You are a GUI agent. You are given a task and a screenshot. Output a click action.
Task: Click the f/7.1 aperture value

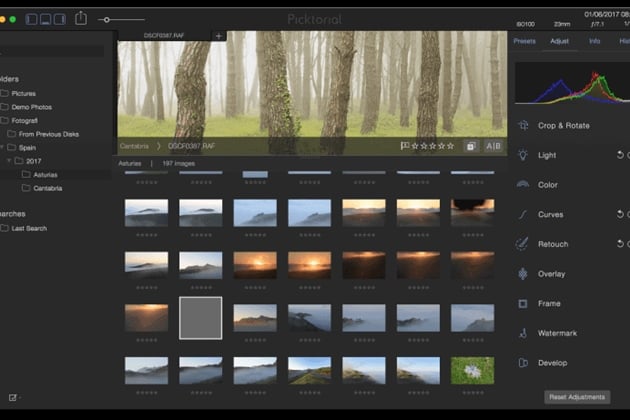(597, 24)
